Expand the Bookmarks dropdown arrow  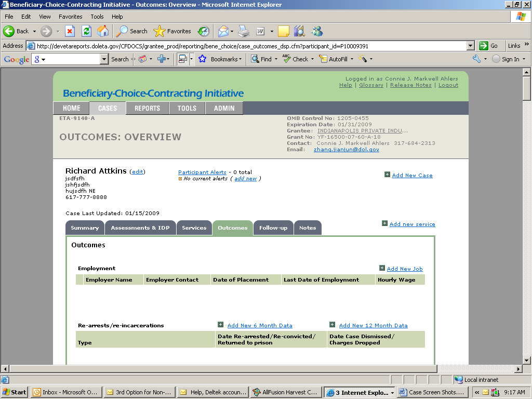(x=240, y=59)
